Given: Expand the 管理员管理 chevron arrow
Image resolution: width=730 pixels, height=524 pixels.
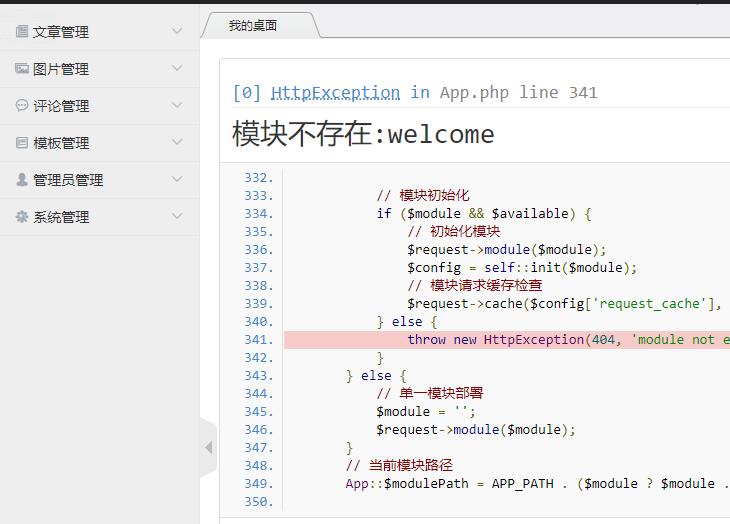Looking at the screenshot, I should click(177, 180).
